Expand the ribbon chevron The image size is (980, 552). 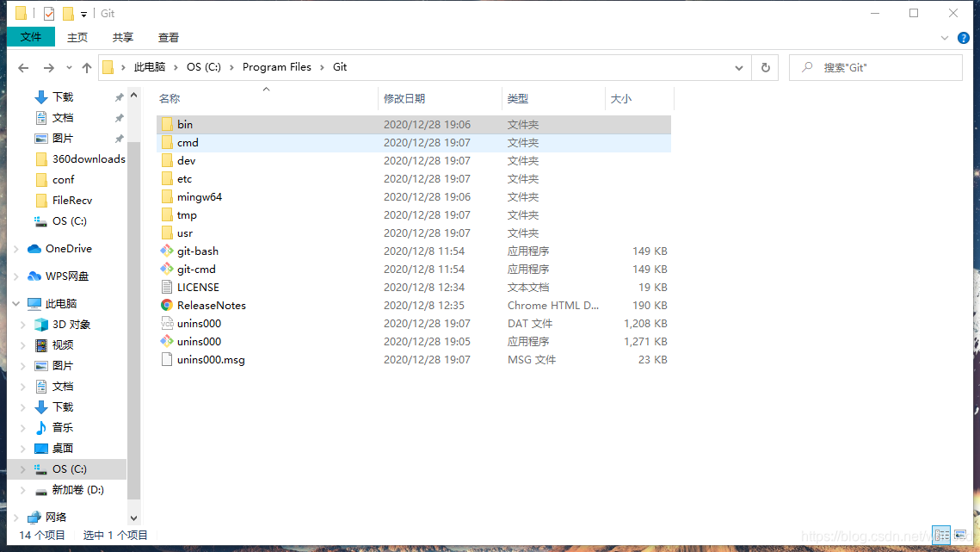(x=945, y=38)
